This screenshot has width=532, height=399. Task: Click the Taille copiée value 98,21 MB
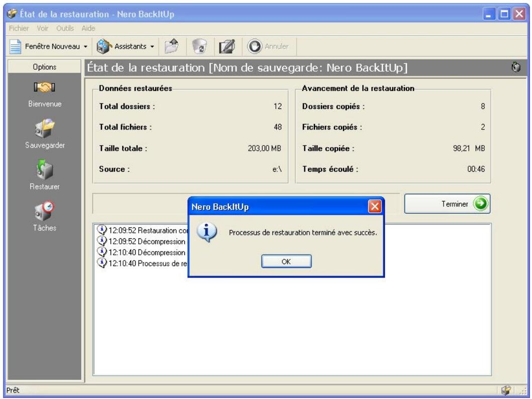tap(469, 149)
